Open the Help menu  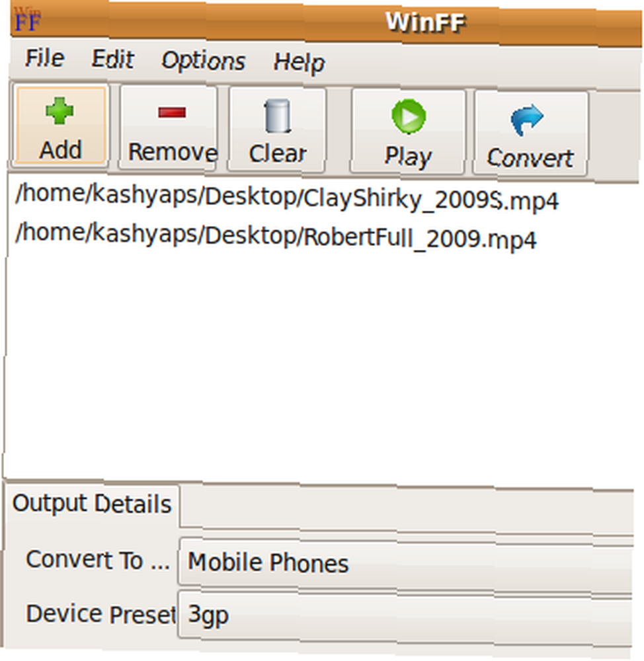(x=299, y=63)
